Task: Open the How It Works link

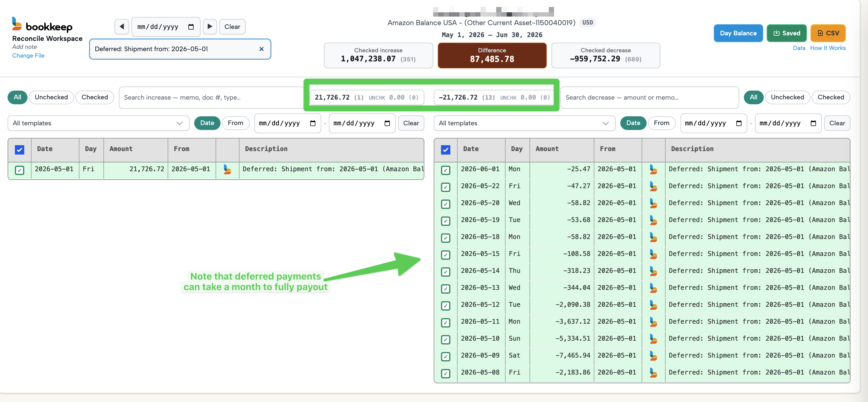Action: tap(828, 48)
